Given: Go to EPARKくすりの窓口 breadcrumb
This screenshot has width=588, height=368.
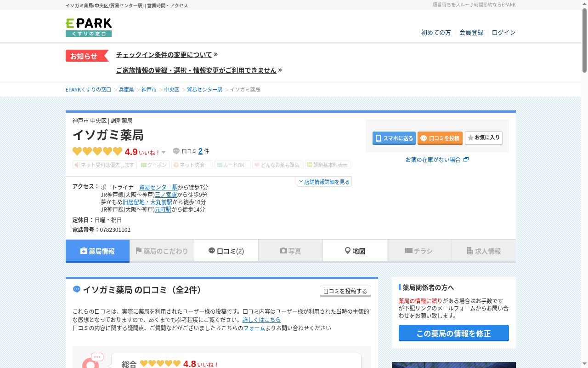Looking at the screenshot, I should coord(88,90).
